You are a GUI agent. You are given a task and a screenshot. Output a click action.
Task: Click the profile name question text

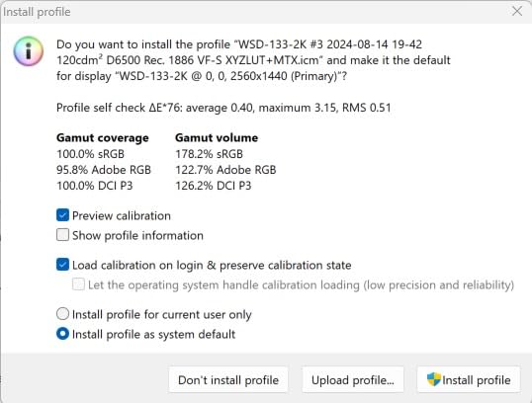tap(253, 60)
